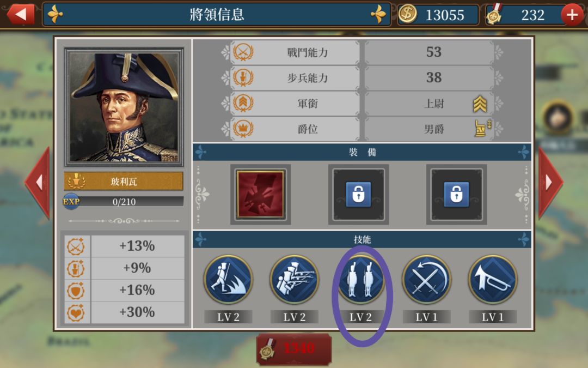588x368 pixels.
Task: Add medals with the red plus button
Action: (572, 15)
